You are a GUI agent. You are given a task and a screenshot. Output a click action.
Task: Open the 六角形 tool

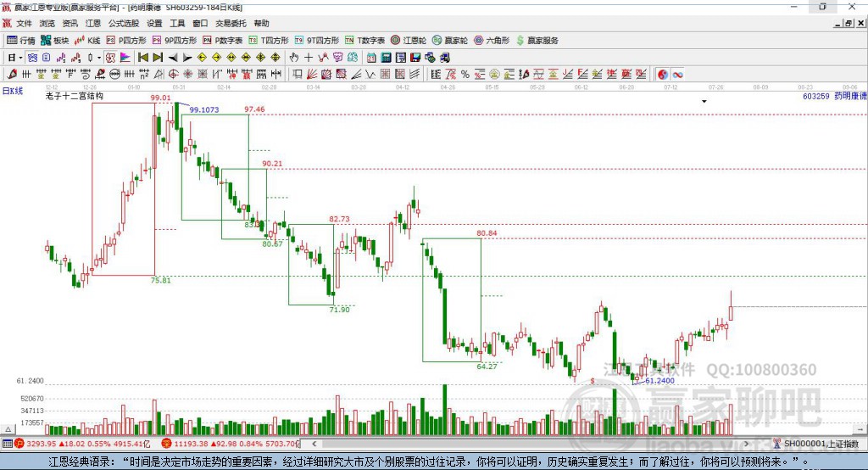492,41
